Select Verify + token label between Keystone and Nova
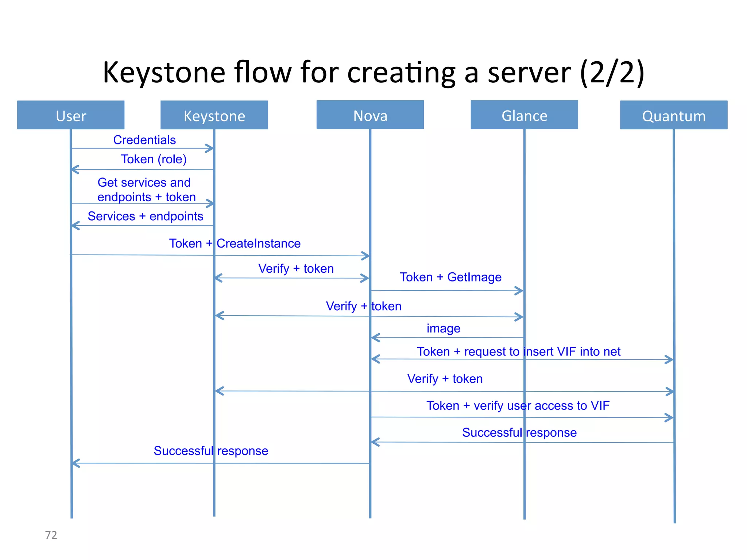Screen dimensions: 747x560 pyautogui.click(x=296, y=269)
